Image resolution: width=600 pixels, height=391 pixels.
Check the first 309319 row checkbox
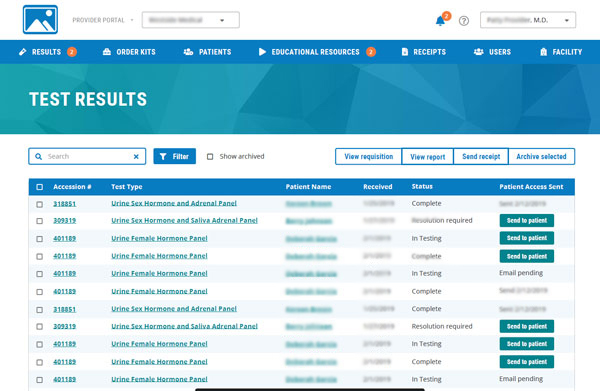pyautogui.click(x=39, y=221)
